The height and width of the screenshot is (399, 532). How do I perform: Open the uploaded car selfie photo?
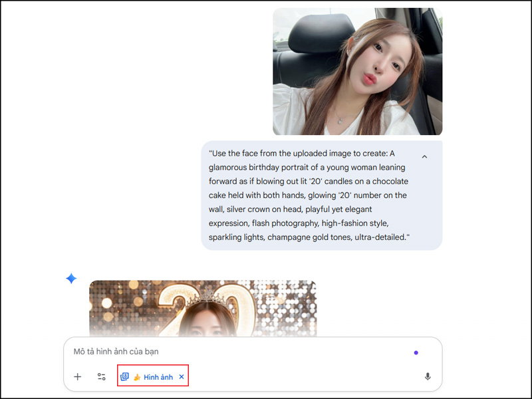357,71
